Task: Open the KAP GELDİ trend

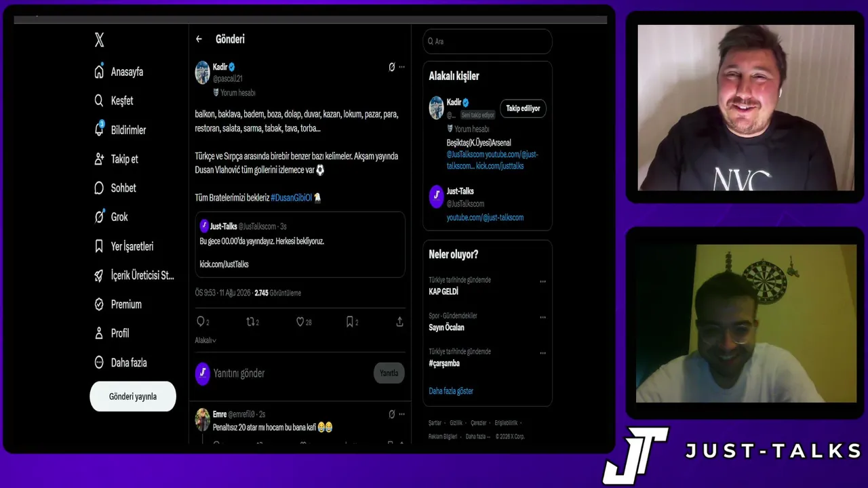Action: 443,291
